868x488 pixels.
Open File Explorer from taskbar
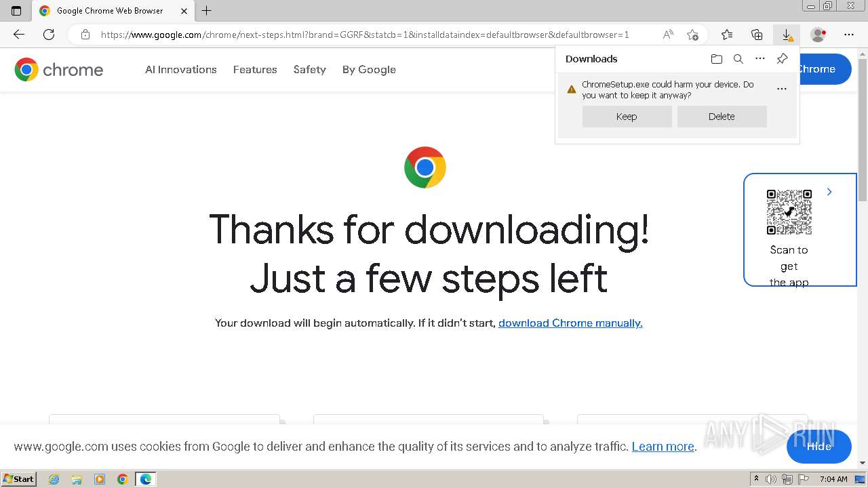(77, 479)
